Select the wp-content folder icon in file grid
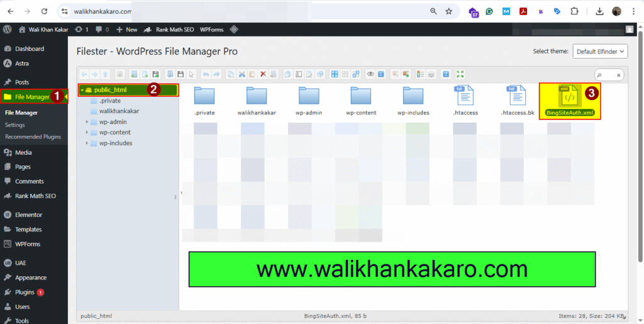The height and width of the screenshot is (324, 644). tap(361, 95)
